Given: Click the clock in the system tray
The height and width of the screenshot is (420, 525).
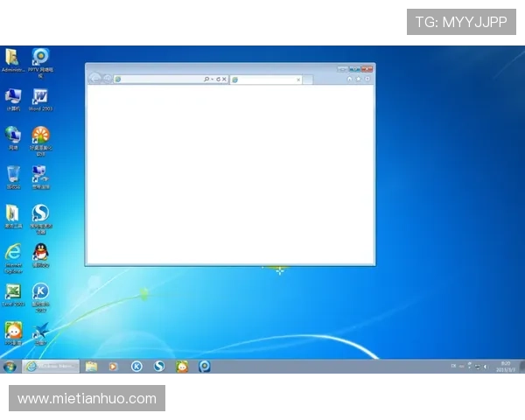Looking at the screenshot, I should click(505, 366).
